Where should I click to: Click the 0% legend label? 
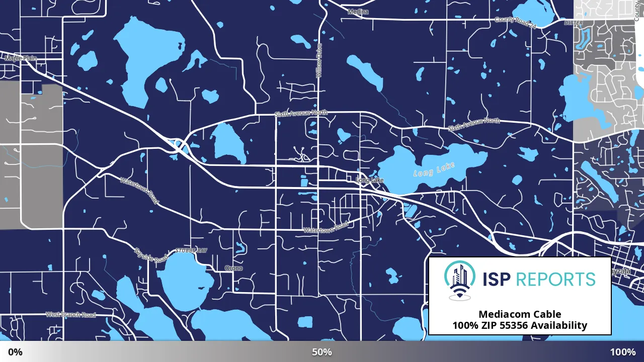point(15,352)
